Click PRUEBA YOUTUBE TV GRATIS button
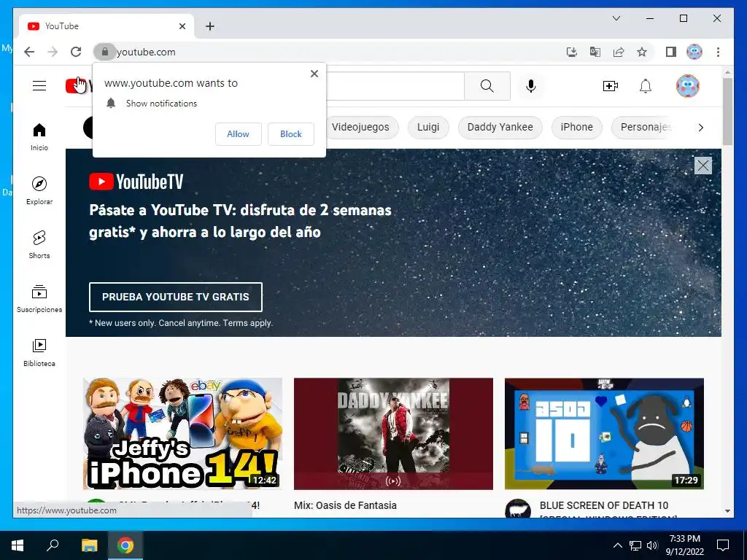This screenshot has height=560, width=747. (x=175, y=297)
